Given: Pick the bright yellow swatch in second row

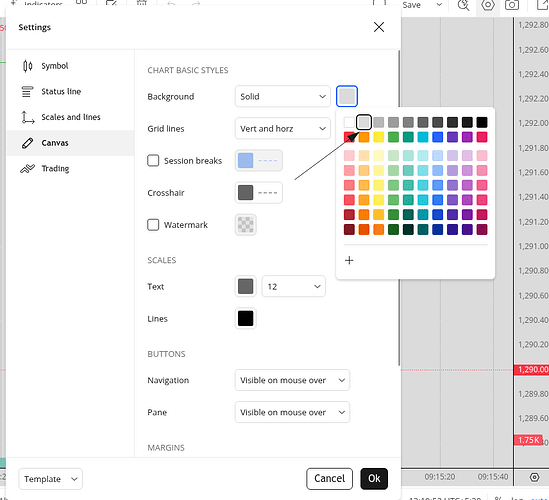Looking at the screenshot, I should tap(378, 137).
